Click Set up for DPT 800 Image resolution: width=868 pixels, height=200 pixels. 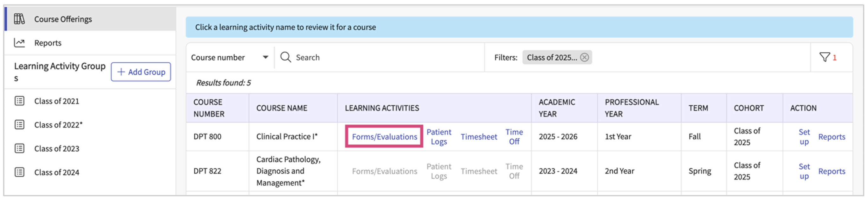(x=804, y=137)
